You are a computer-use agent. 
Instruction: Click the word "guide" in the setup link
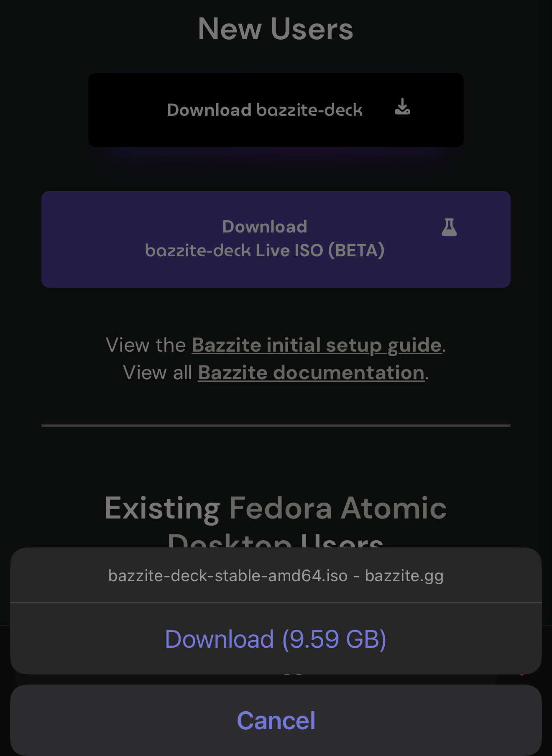pyautogui.click(x=414, y=345)
